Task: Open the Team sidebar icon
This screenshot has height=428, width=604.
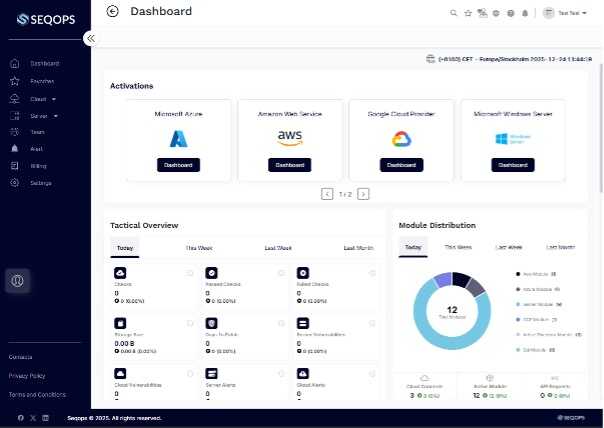Action: [x=15, y=132]
